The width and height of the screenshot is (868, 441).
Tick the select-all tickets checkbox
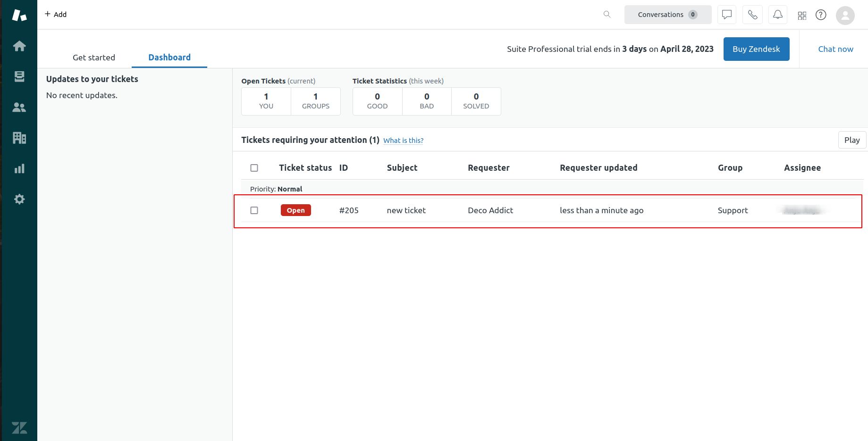[x=254, y=168]
